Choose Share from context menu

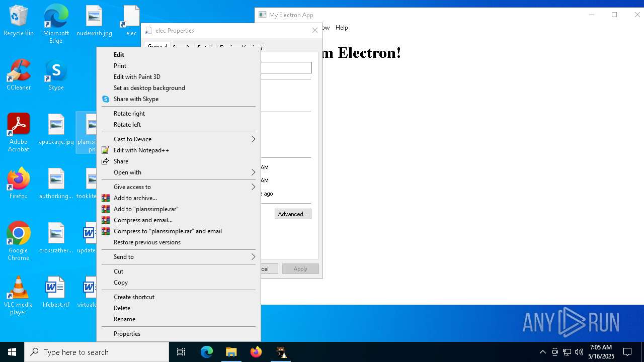click(x=179, y=161)
